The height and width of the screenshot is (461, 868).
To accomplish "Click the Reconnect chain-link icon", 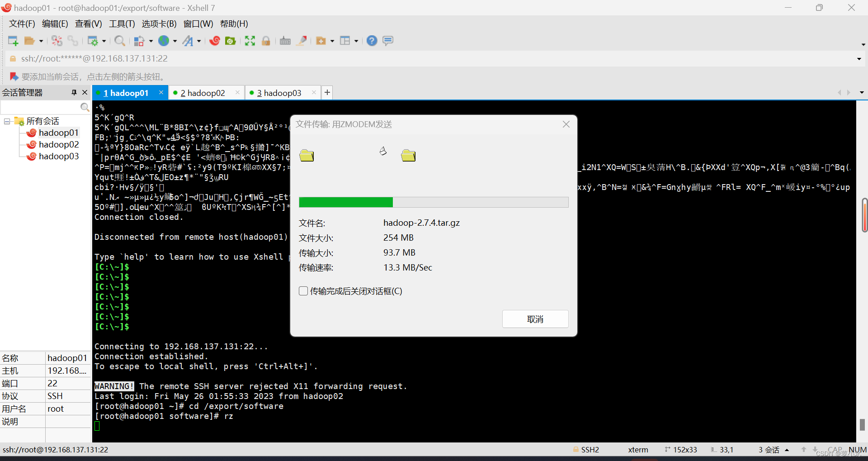I will [73, 41].
